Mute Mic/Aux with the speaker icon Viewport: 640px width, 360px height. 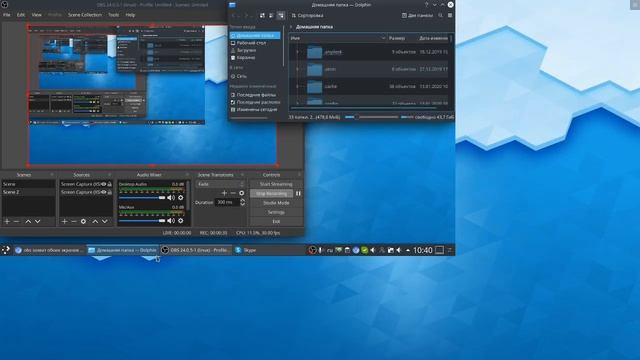click(171, 221)
